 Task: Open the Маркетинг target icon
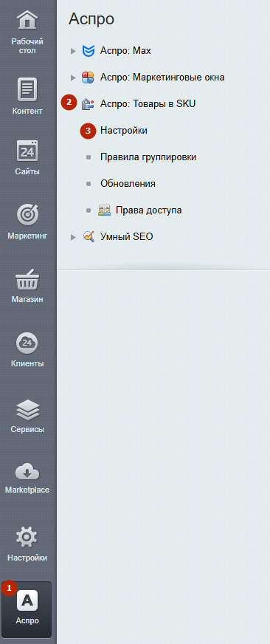pos(27,215)
